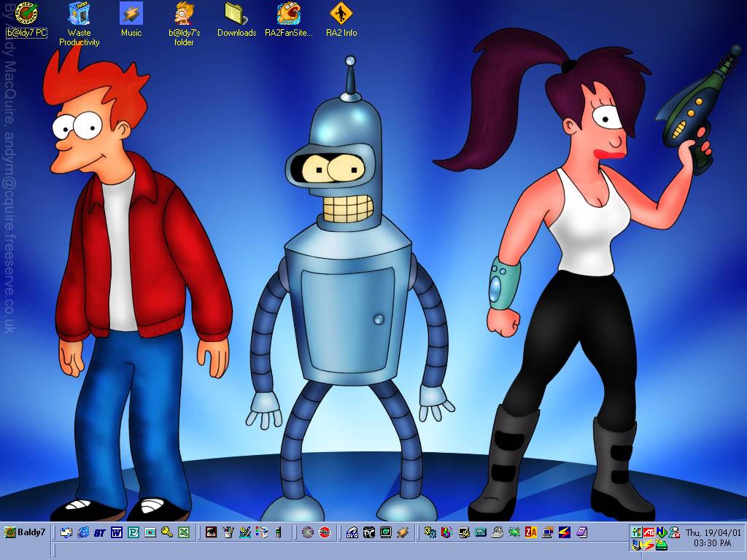Viewport: 747px width, 560px height.
Task: Launch Microsoft Word from quick launch
Action: tap(117, 532)
